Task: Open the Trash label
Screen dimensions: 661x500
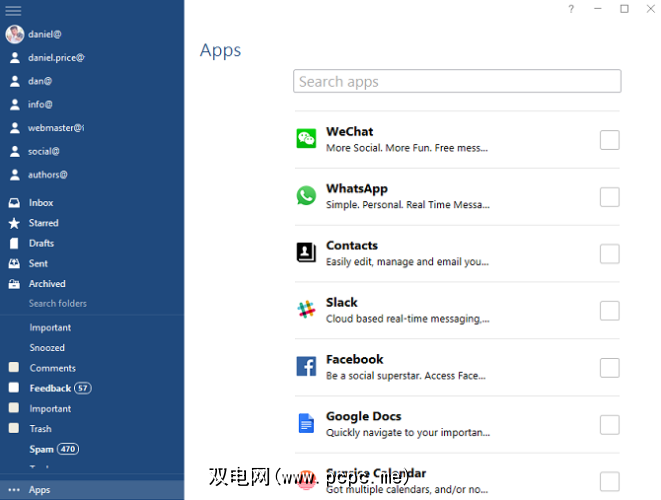Action: click(x=40, y=429)
